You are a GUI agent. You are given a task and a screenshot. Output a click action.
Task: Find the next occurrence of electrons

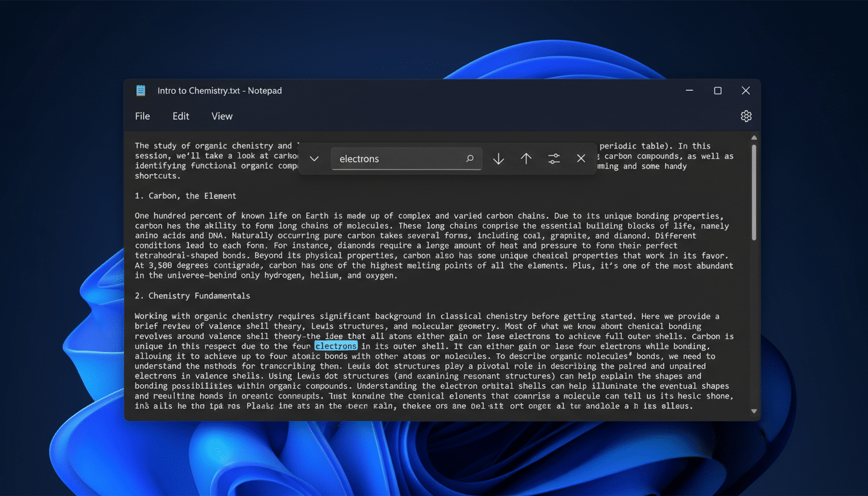pos(498,158)
